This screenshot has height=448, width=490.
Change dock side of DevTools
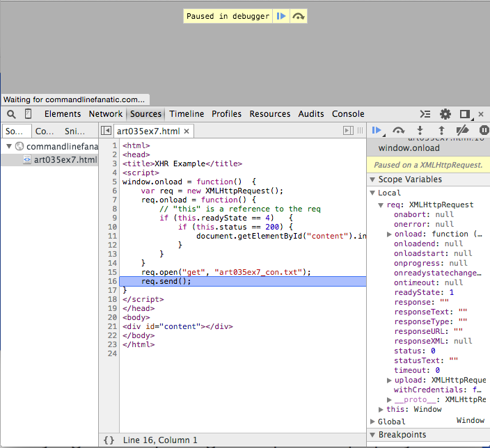466,114
